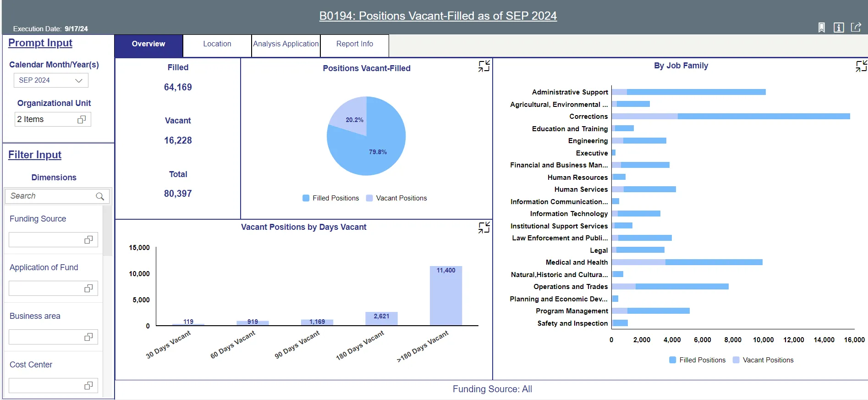Viewport: 868px width, 400px height.
Task: Click the Dimensions search magnifier icon
Action: coord(100,196)
